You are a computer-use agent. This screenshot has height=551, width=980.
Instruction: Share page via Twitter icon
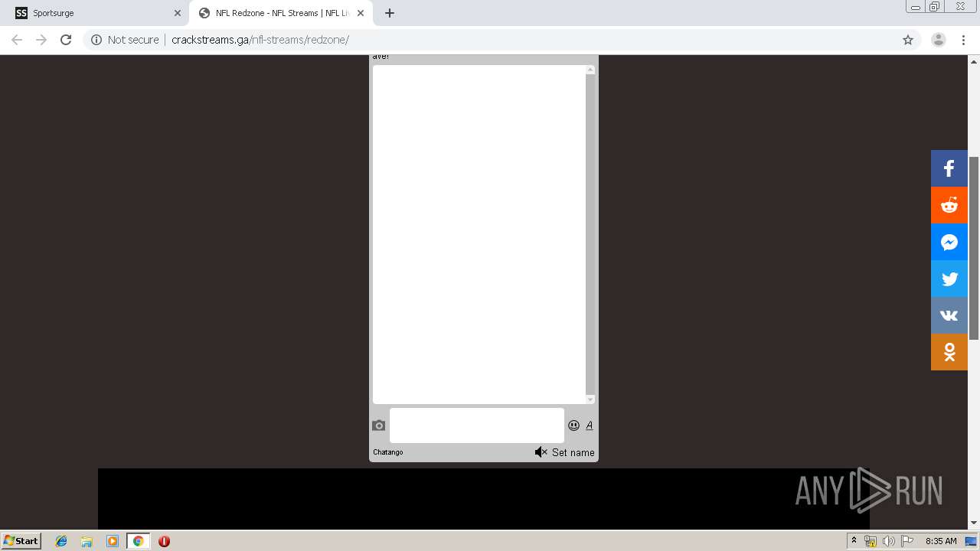coord(949,279)
